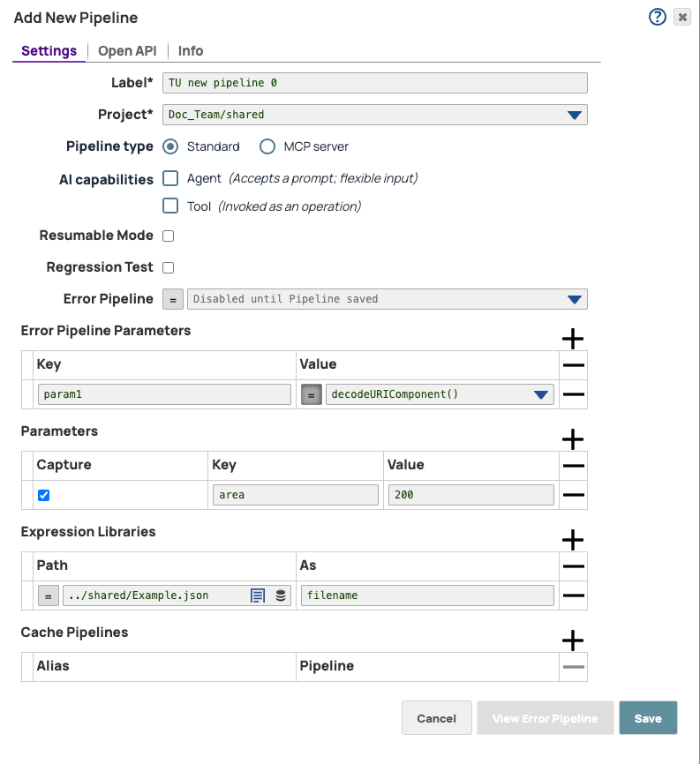Toggle the equals substitution button beside Error Pipeline
Viewport: 700px width, 764px height.
[x=173, y=299]
